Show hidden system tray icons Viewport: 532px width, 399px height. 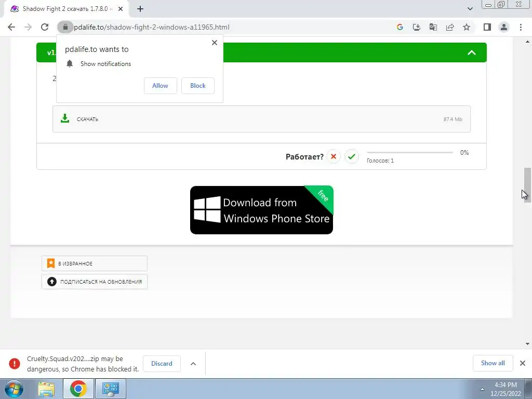tap(482, 389)
